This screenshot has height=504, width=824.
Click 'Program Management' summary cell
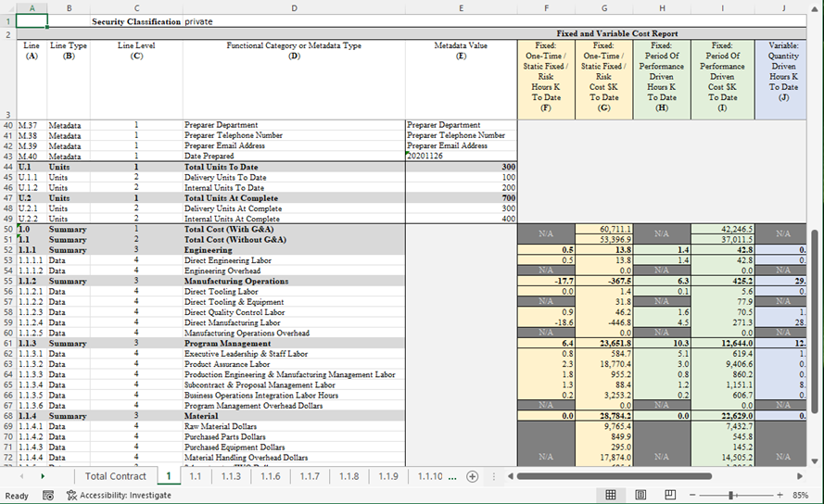295,343
